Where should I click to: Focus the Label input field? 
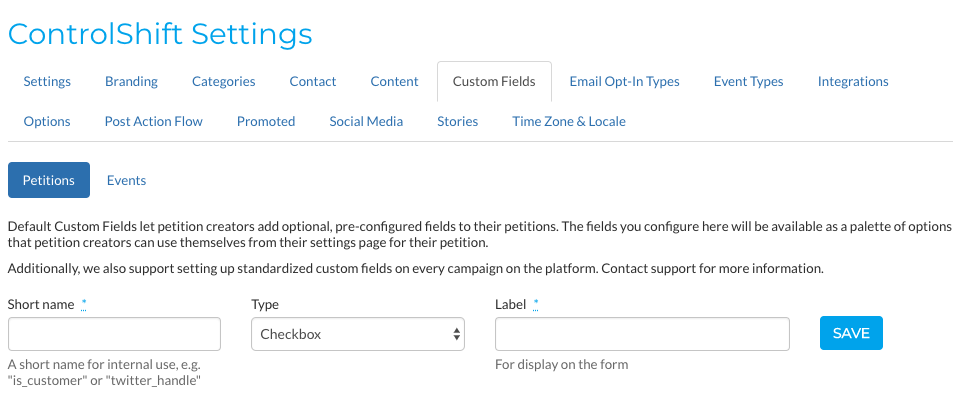point(642,334)
